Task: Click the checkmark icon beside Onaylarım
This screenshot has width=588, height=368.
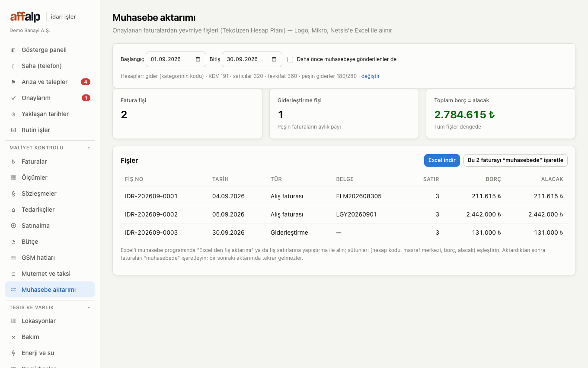Action: [13, 98]
